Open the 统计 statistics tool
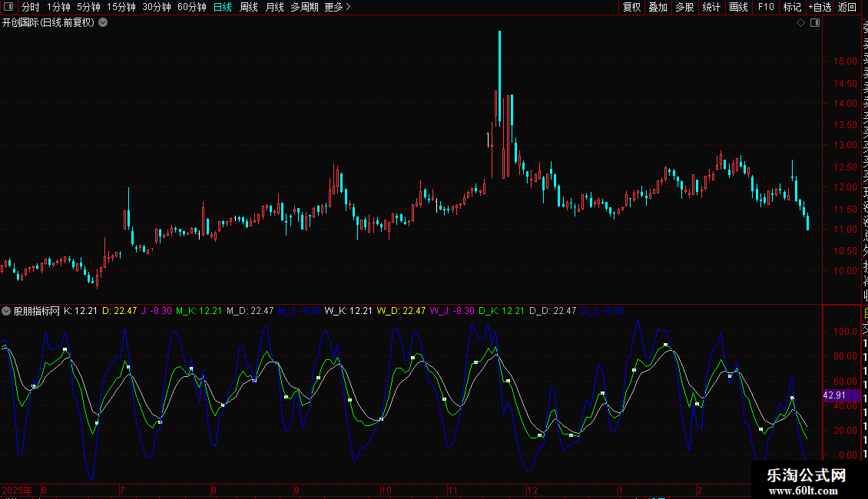Viewport: 868px width, 499px height. click(x=711, y=7)
